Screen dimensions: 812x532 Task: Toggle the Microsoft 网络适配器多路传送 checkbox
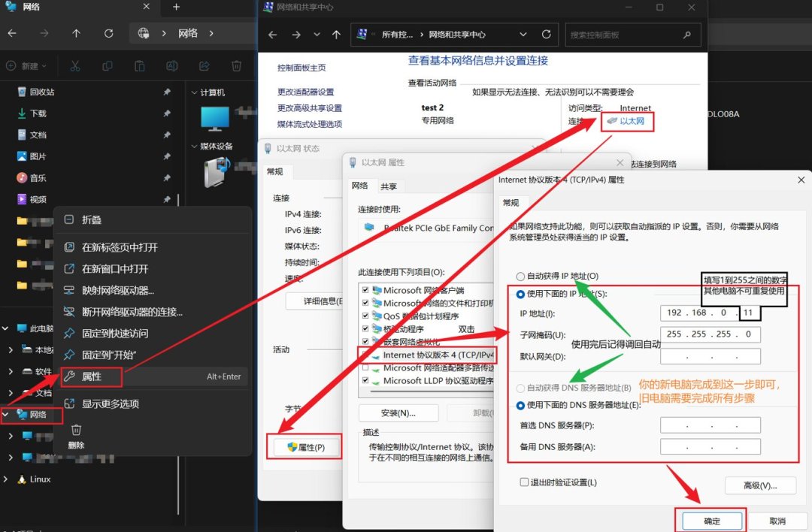(365, 367)
